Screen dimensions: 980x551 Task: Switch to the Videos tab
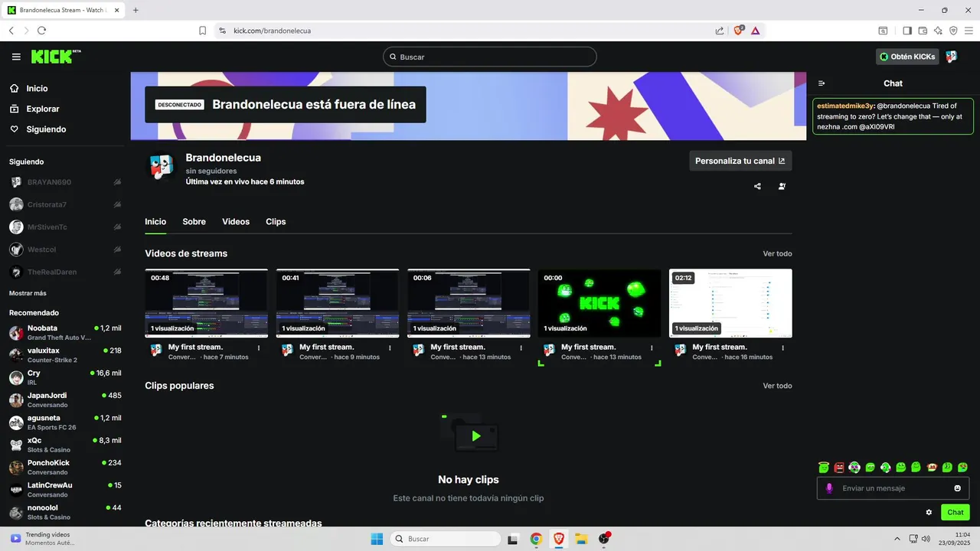click(x=236, y=222)
